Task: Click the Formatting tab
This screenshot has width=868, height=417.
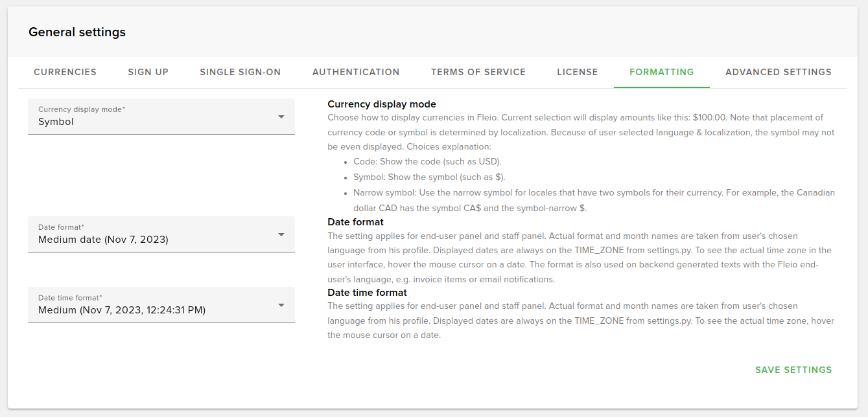Action: point(661,72)
